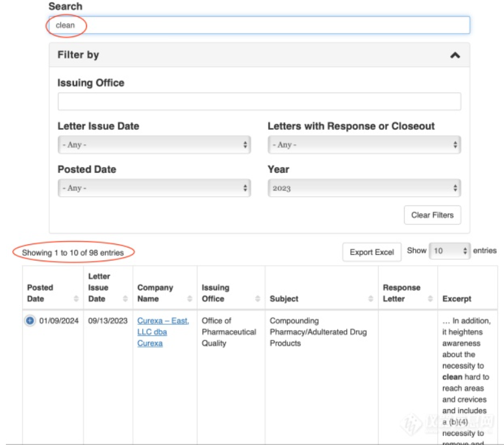The height and width of the screenshot is (445, 504).
Task: Collapse the Filter by panel chevron
Action: [x=455, y=55]
